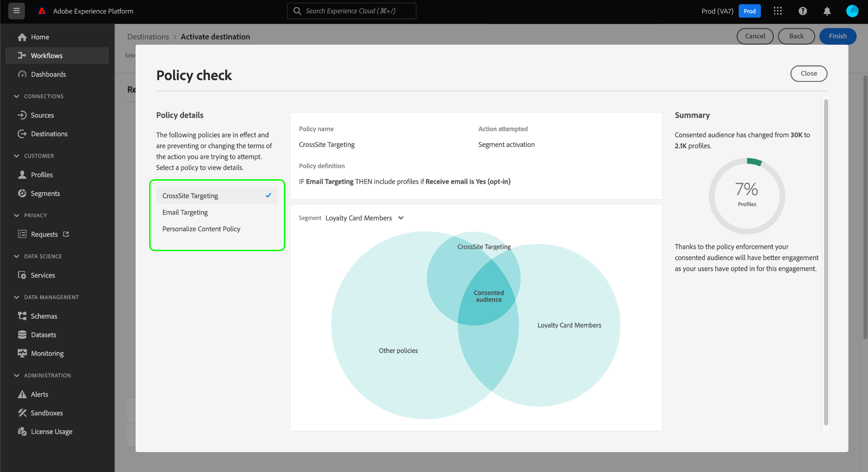Click in the Search Experience Cloud field

point(352,11)
